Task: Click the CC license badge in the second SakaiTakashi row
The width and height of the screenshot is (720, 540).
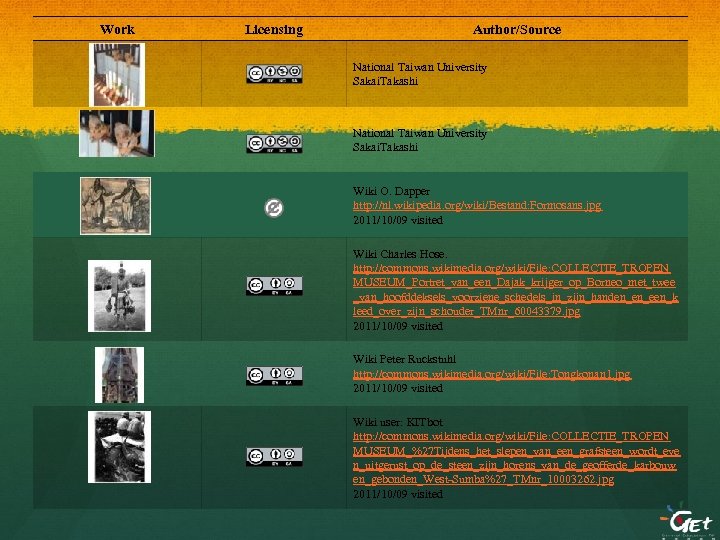Action: click(x=274, y=144)
